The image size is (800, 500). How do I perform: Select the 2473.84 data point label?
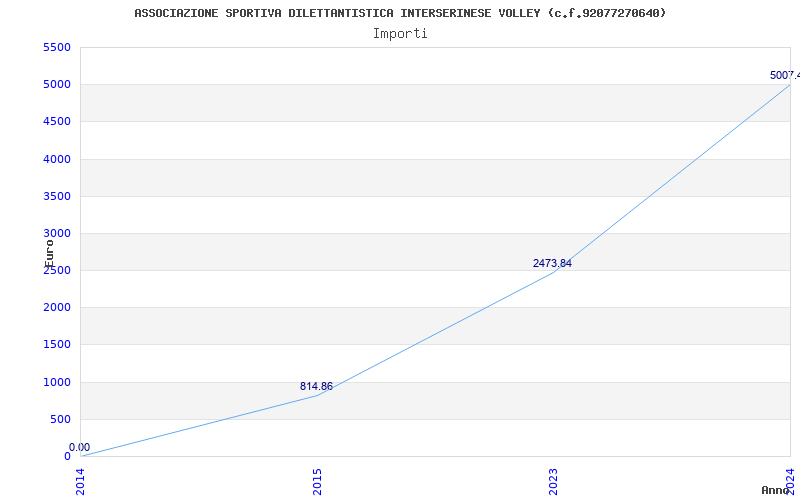[552, 263]
